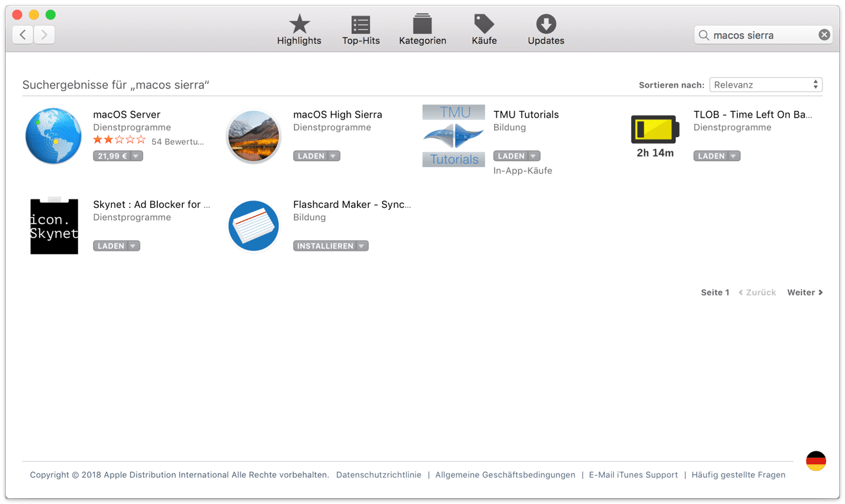The width and height of the screenshot is (845, 504).
Task: Open Skynet : Ad Blocker for title
Action: 151,205
